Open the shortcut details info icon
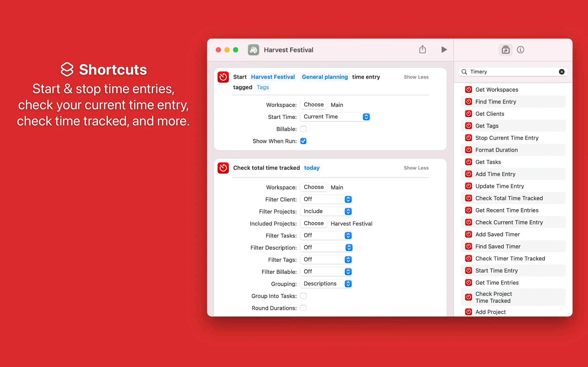 520,50
